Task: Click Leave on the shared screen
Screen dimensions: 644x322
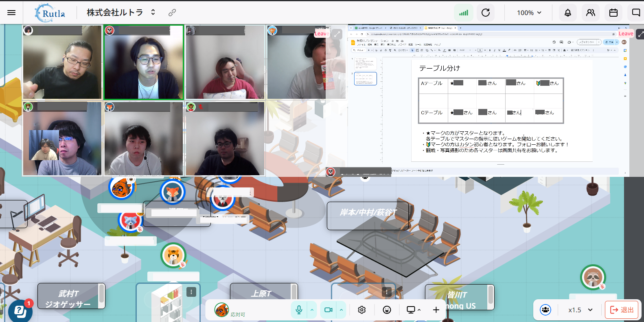Action: 626,34
